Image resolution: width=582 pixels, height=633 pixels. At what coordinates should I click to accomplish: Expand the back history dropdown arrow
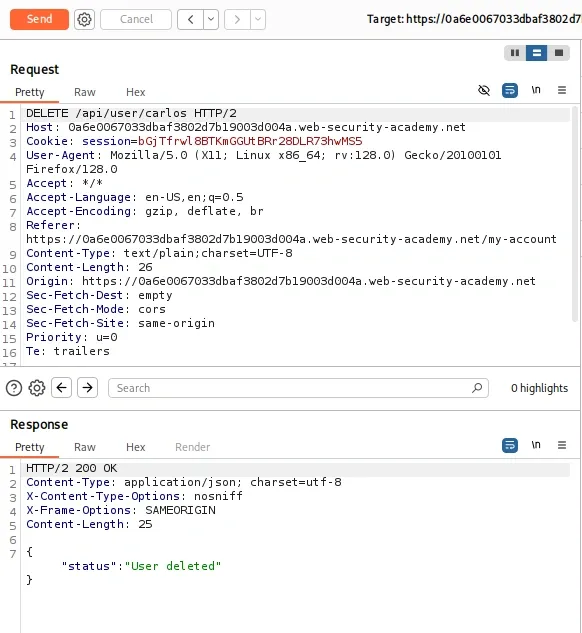pyautogui.click(x=211, y=19)
